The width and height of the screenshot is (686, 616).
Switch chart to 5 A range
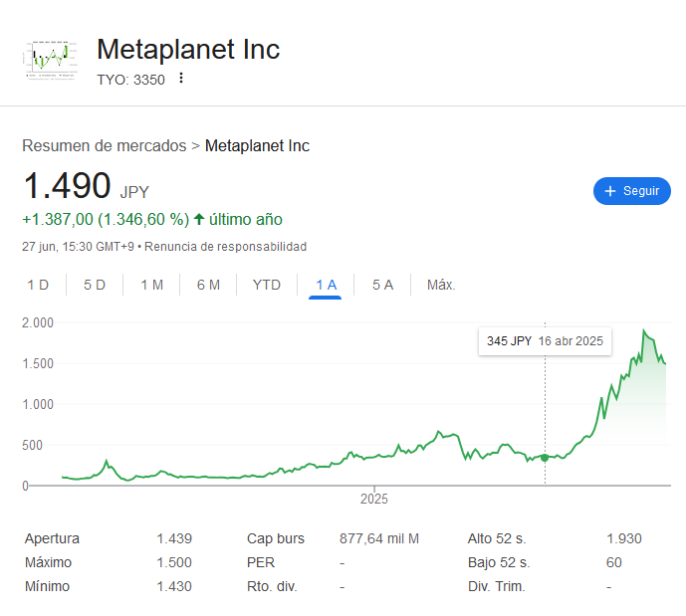pyautogui.click(x=382, y=285)
